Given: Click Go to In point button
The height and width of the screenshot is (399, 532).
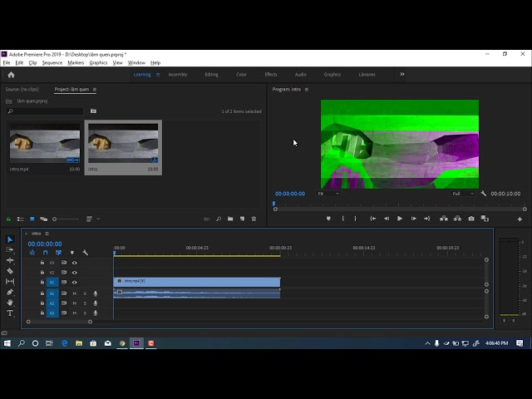Looking at the screenshot, I should (373, 219).
